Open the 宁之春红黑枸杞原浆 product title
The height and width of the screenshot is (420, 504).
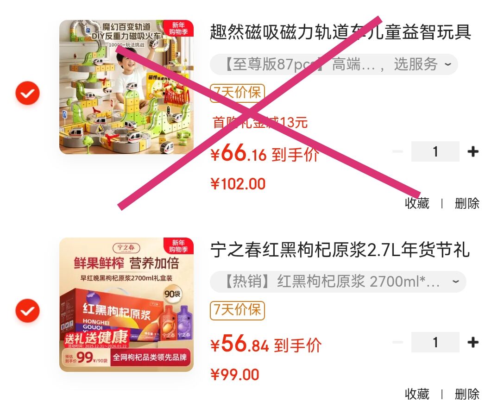[340, 250]
